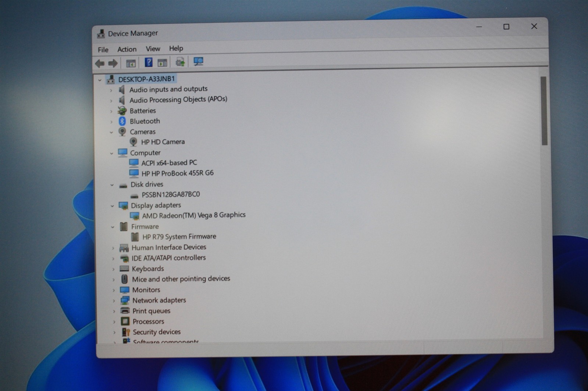Open the Help menu
Viewport: 588px width, 391px height.
(x=176, y=48)
